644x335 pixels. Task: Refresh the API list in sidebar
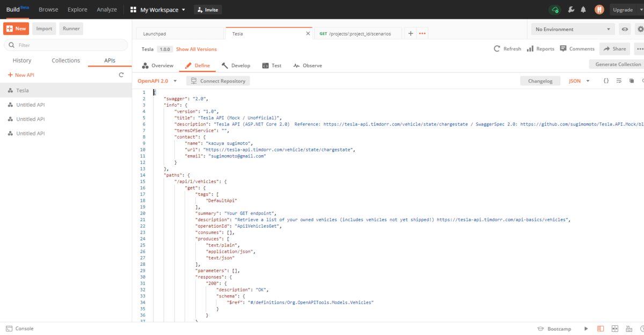pos(121,75)
